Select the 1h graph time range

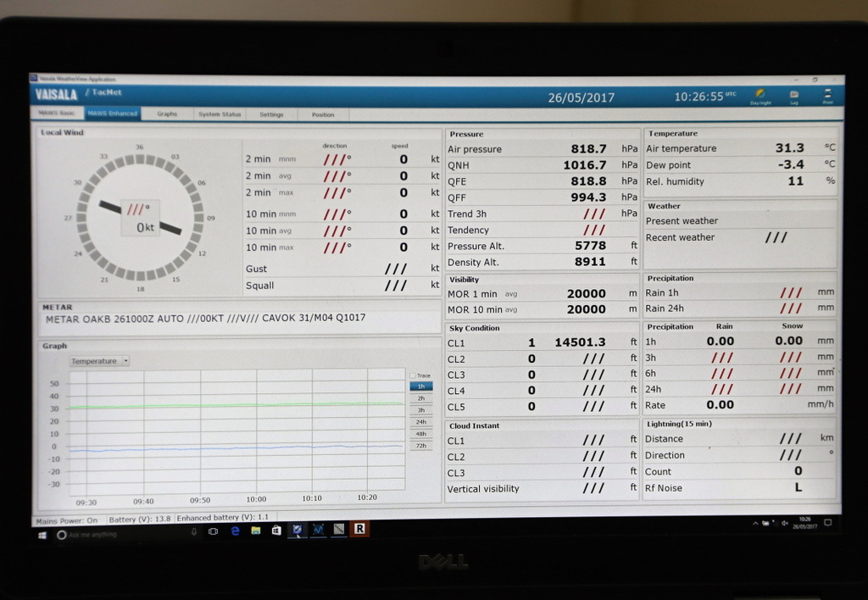coord(421,386)
